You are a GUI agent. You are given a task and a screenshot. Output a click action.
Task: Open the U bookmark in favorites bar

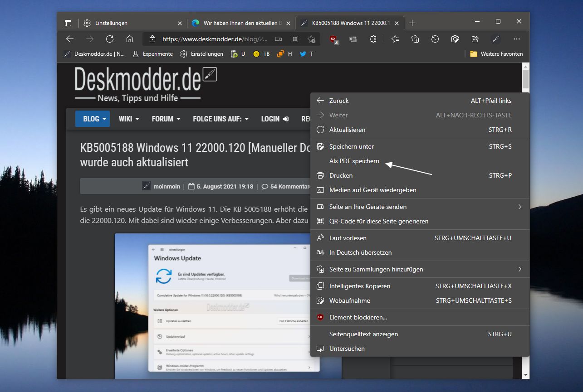click(x=238, y=54)
